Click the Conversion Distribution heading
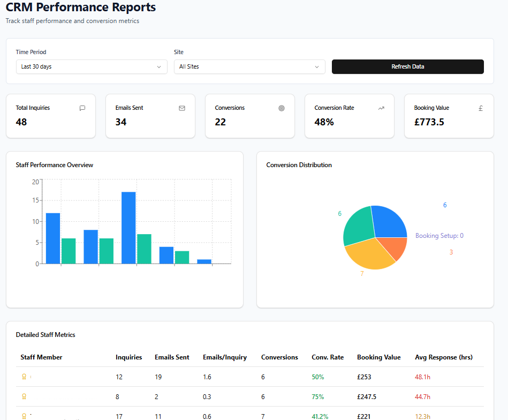 (299, 165)
